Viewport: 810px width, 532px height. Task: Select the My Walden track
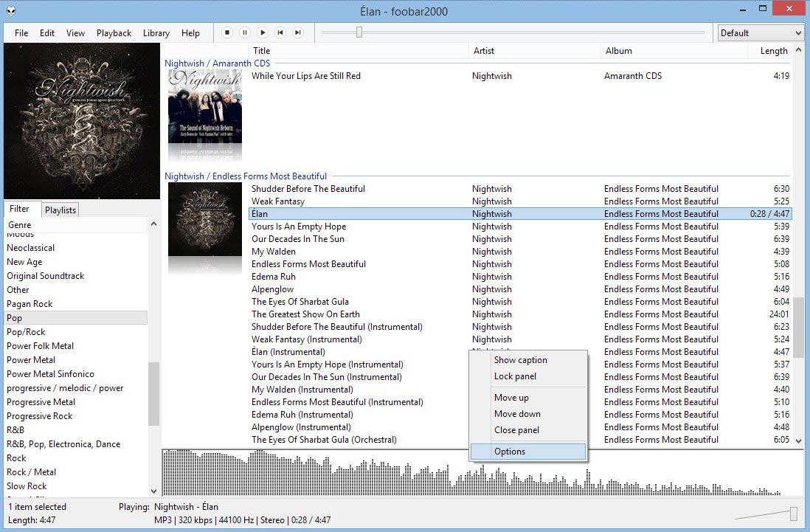pos(520,252)
